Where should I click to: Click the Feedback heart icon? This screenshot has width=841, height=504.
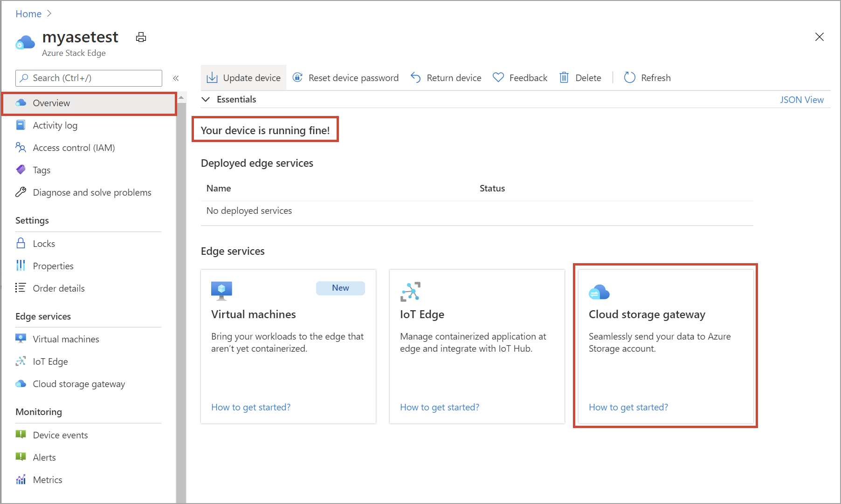point(498,77)
